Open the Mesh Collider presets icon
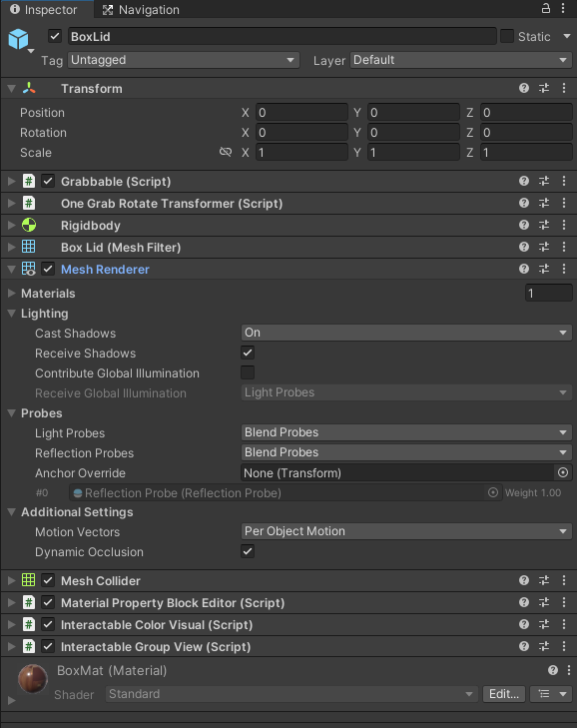577x728 pixels. click(544, 580)
